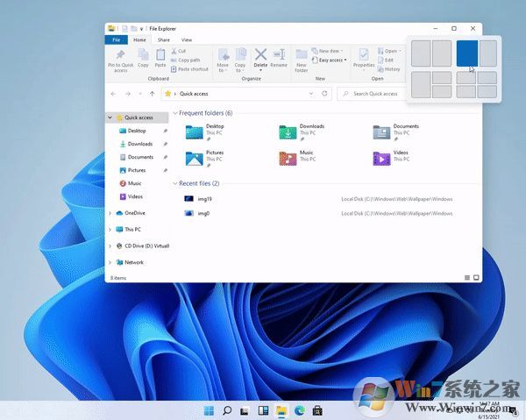Open the Downloads frequent folder

tap(302, 132)
